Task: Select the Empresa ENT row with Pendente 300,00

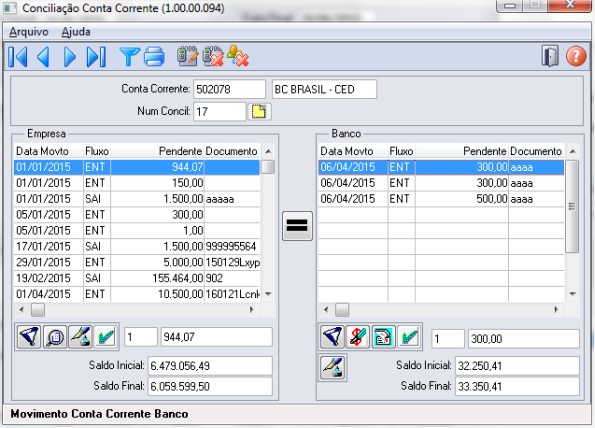Action: point(137,215)
